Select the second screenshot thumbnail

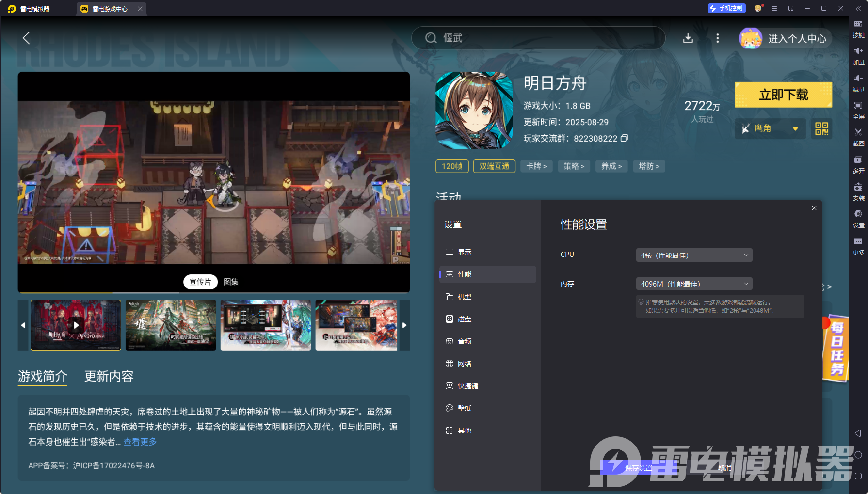pos(171,325)
